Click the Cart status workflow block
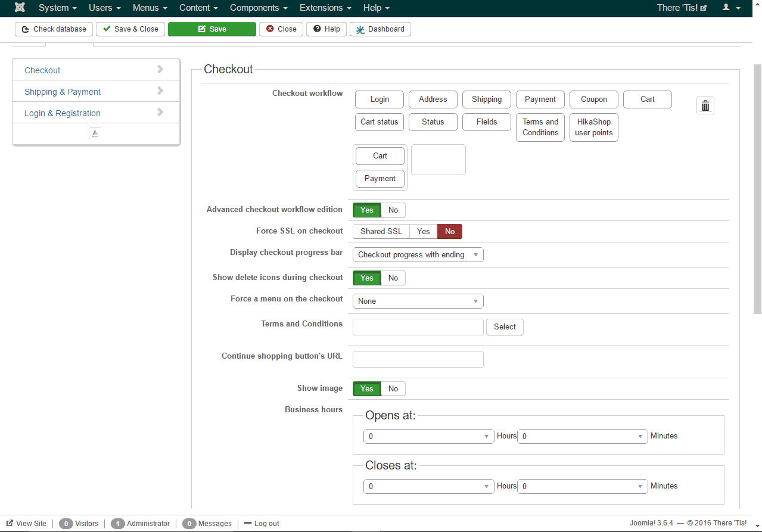Screen dimensions: 762x532 coord(380,122)
